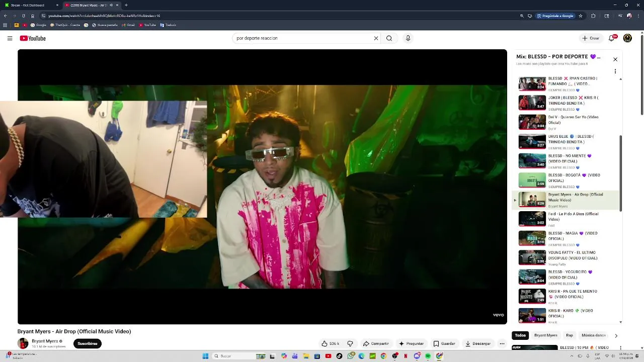644x362 pixels.
Task: Select the Rap filter chip
Action: pos(570,335)
